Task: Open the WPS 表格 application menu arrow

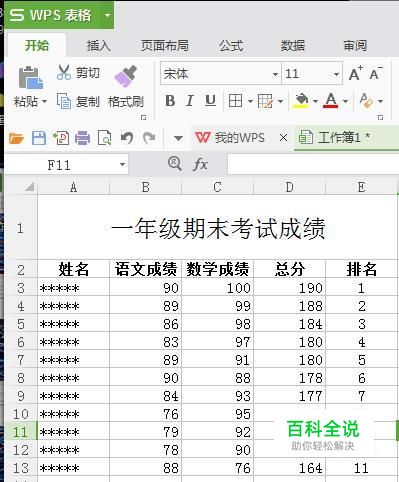Action: click(x=107, y=15)
